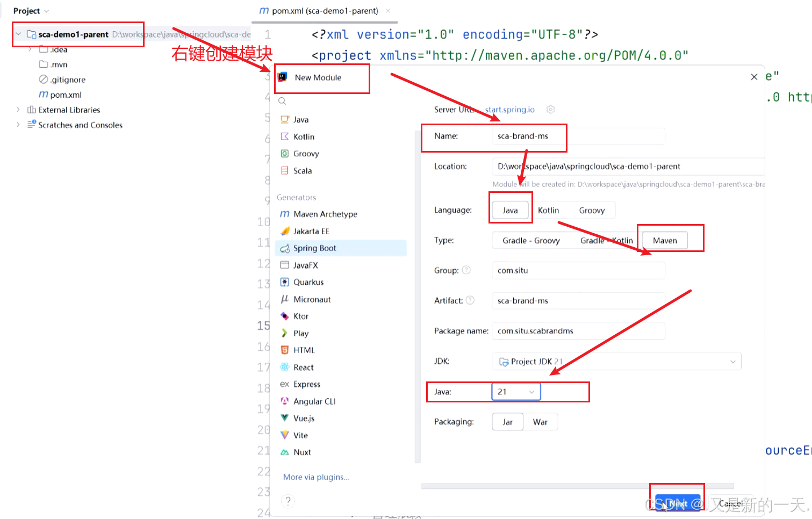Expand External Libraries node
Image resolution: width=812 pixels, height=519 pixels.
(x=18, y=110)
